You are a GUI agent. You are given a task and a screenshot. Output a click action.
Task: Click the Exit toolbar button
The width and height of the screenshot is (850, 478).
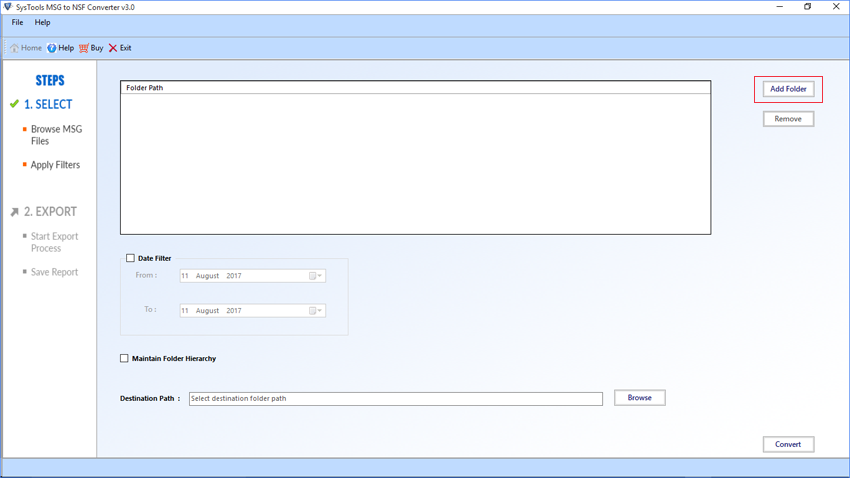point(120,48)
